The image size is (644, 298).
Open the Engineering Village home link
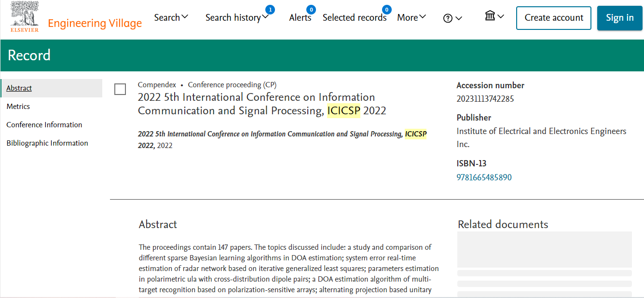point(95,23)
